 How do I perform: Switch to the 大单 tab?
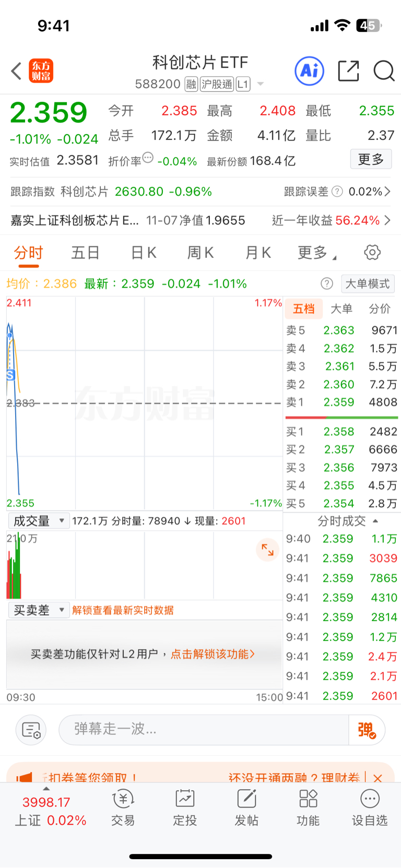point(341,309)
